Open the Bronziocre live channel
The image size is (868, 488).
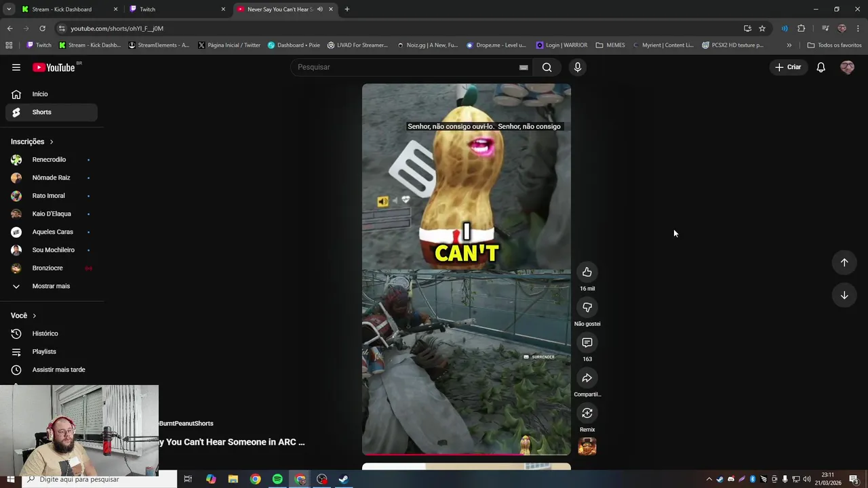(x=52, y=268)
